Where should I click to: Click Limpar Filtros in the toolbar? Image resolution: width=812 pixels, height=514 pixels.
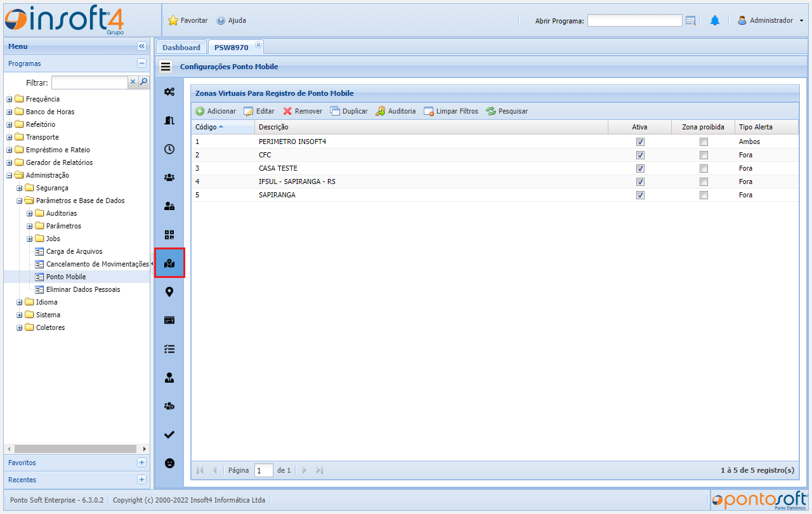point(451,111)
